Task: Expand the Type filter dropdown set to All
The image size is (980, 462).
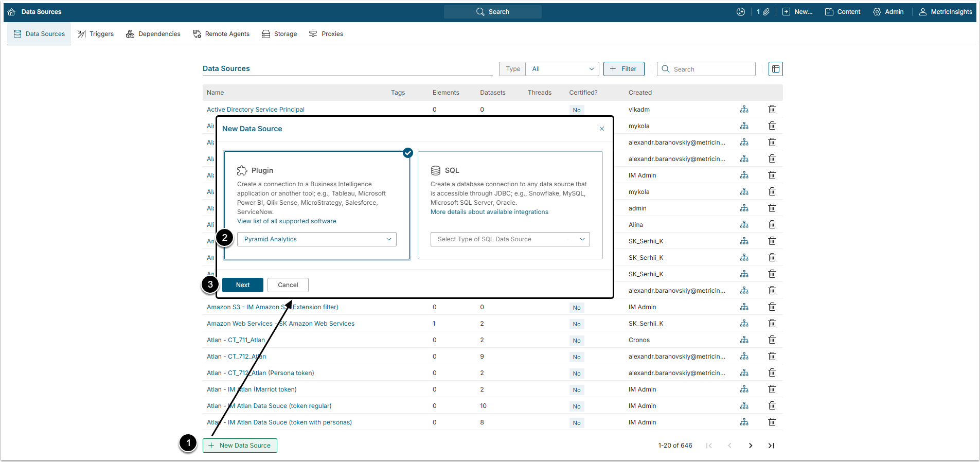Action: 562,69
